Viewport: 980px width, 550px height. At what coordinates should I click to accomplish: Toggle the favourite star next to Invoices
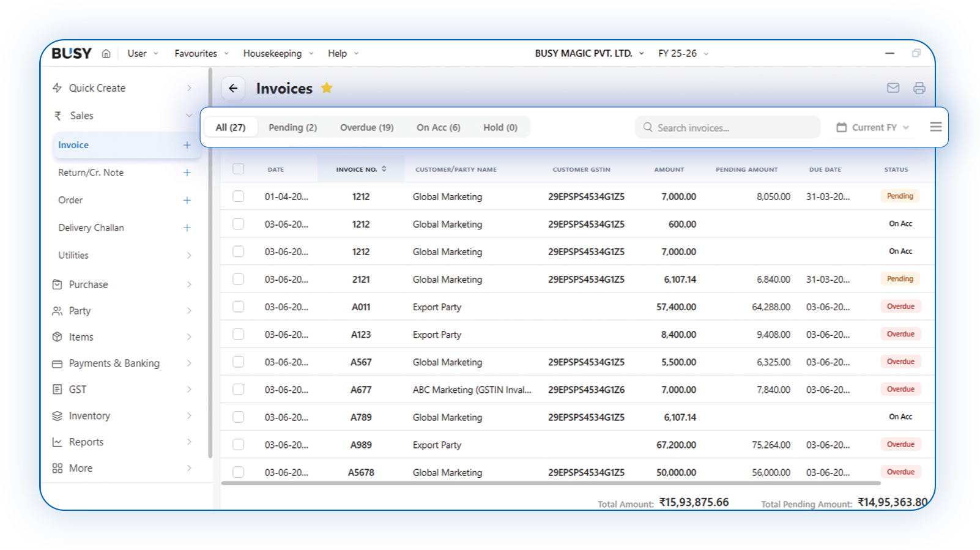[327, 87]
